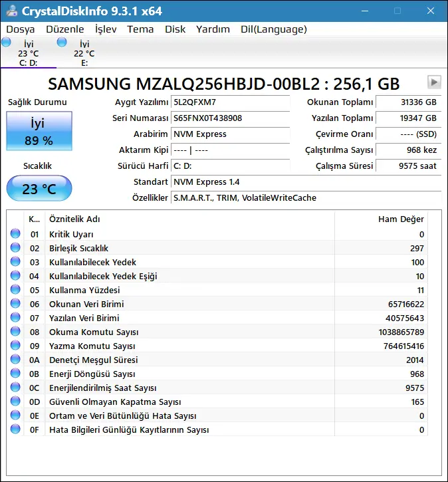Select the Güvenli Olmayan Kapatma Sayısı text
448x482 pixels.
click(x=115, y=402)
